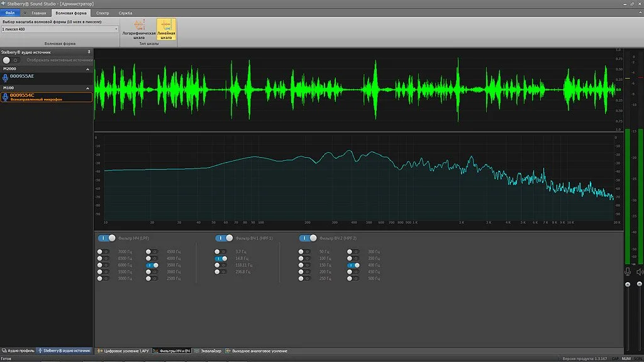Click the speaker icon beside level meter
Screen dimensions: 644x362
click(640, 271)
